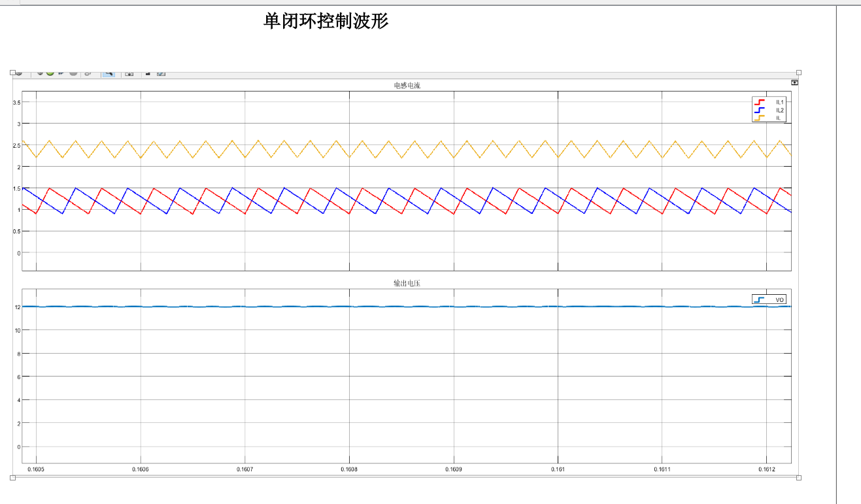Click the x-axis tick label "0.1611"
Image resolution: width=861 pixels, height=504 pixels.
pos(662,469)
